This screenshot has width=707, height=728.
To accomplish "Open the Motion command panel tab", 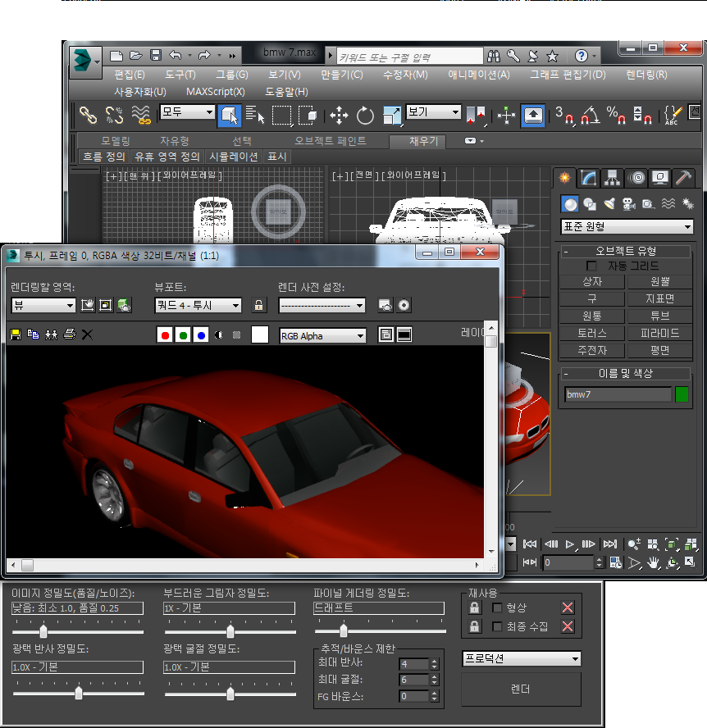I will [x=637, y=178].
